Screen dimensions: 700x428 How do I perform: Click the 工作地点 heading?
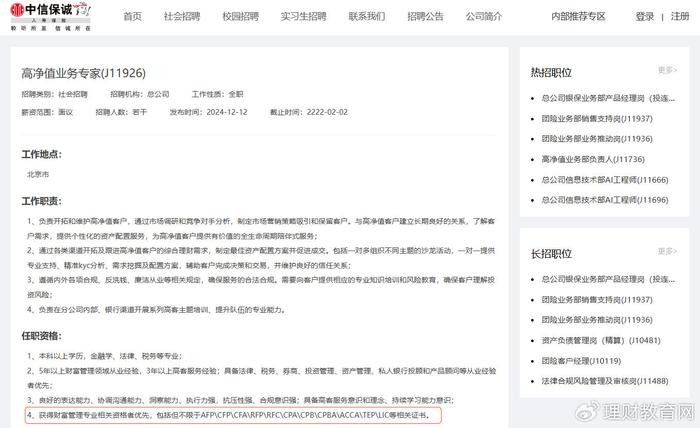42,154
